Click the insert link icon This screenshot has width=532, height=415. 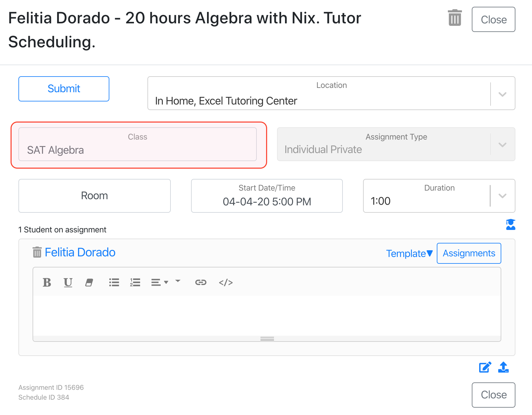pyautogui.click(x=201, y=282)
